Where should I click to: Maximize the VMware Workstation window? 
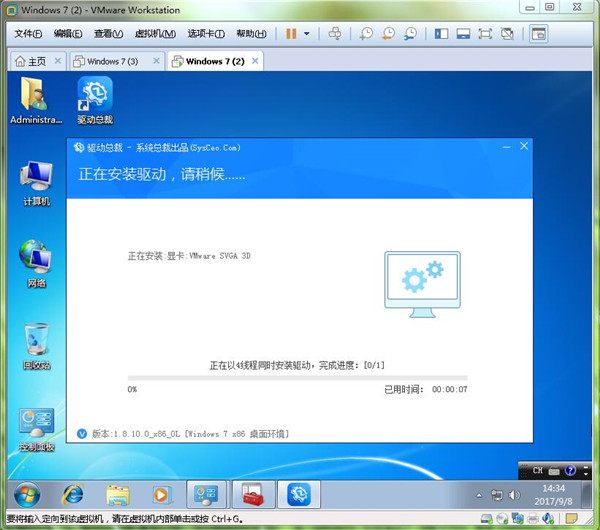coord(549,7)
